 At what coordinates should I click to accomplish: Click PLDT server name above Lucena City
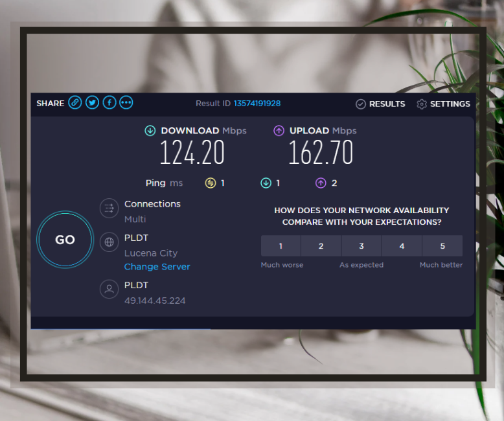[x=136, y=238]
